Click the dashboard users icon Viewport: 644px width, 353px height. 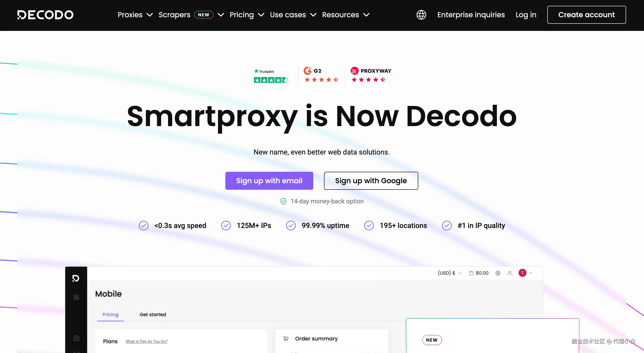click(510, 273)
